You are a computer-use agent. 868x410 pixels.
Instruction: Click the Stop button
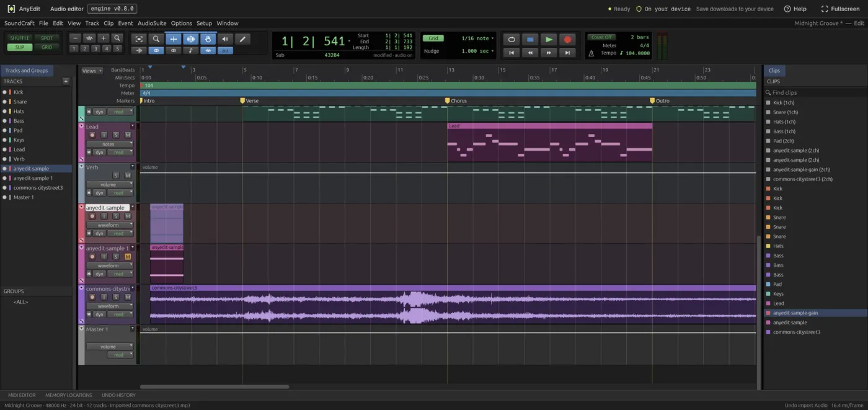(530, 39)
